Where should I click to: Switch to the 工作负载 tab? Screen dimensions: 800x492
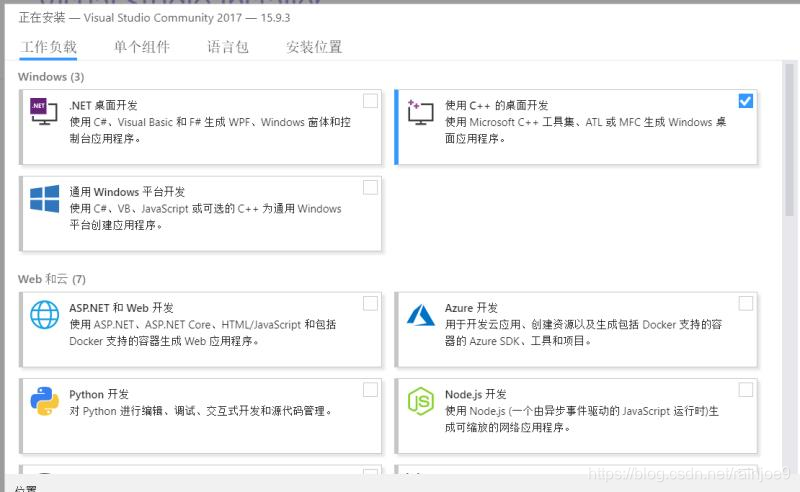point(48,47)
